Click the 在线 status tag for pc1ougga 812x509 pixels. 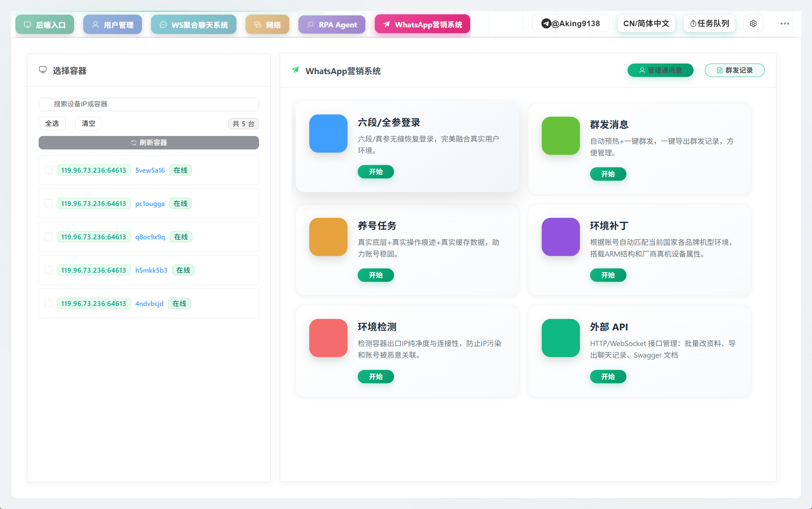click(x=181, y=203)
